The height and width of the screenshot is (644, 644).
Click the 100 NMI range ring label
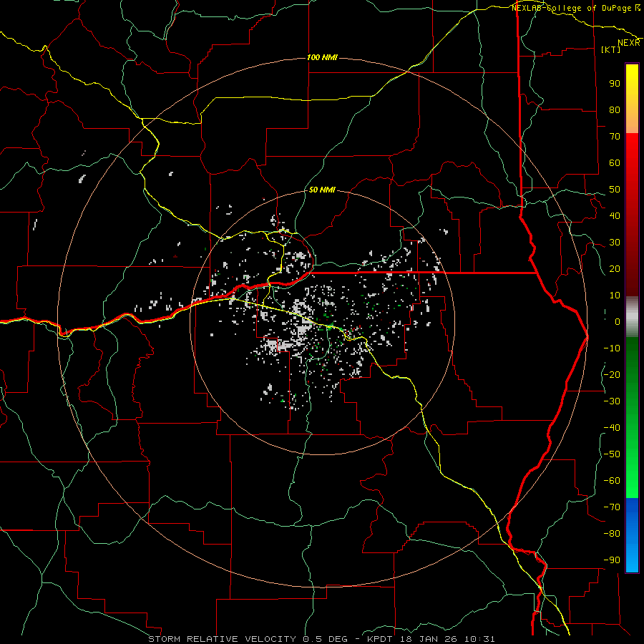pos(322,57)
